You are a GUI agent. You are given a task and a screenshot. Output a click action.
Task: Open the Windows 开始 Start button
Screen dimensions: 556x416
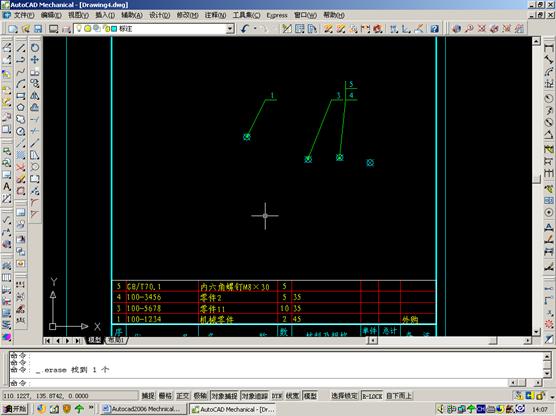15,409
